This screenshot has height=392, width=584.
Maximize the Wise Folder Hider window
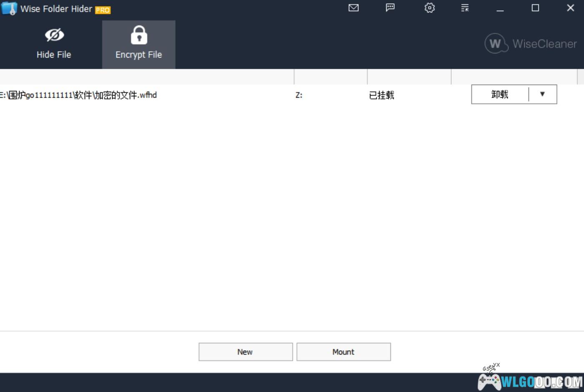pyautogui.click(x=535, y=8)
